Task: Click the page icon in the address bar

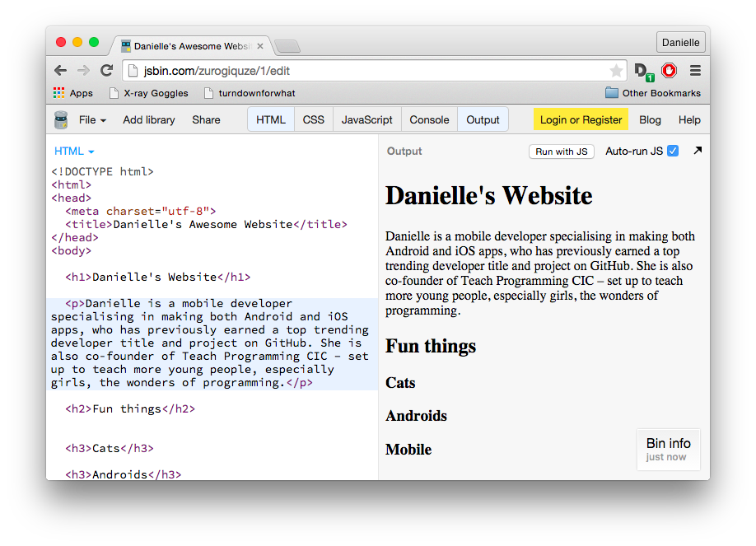Action: (133, 71)
